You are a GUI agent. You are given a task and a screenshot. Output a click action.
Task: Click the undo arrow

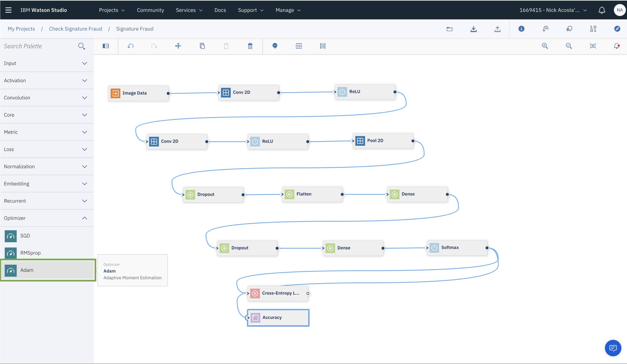coord(130,46)
